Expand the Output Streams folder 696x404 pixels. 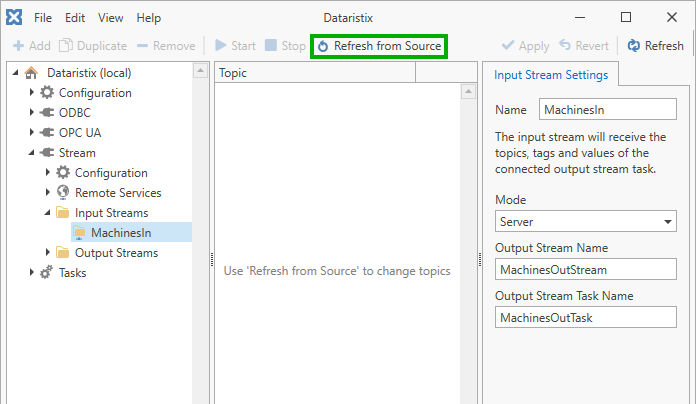[47, 252]
